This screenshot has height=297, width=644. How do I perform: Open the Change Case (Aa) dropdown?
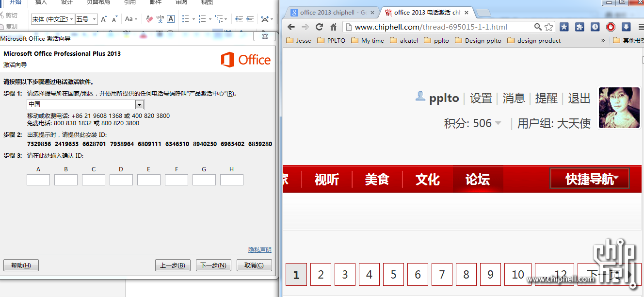point(131,19)
